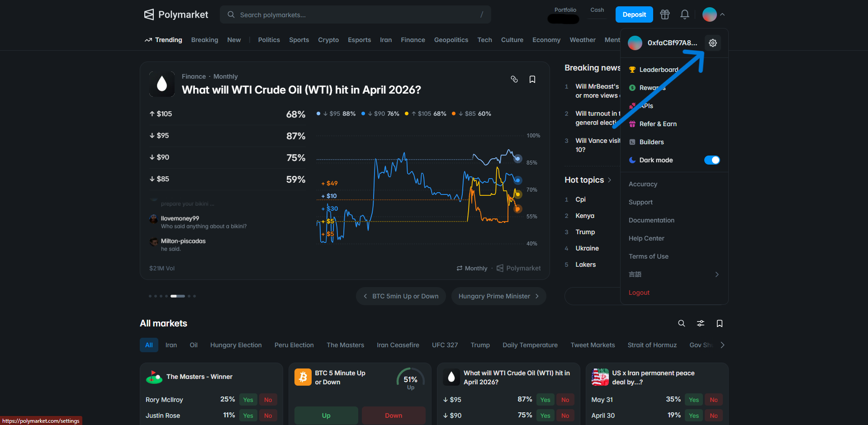Go to previous BTC 5min Up or Down
Viewport: 868px width, 425px height.
[401, 296]
